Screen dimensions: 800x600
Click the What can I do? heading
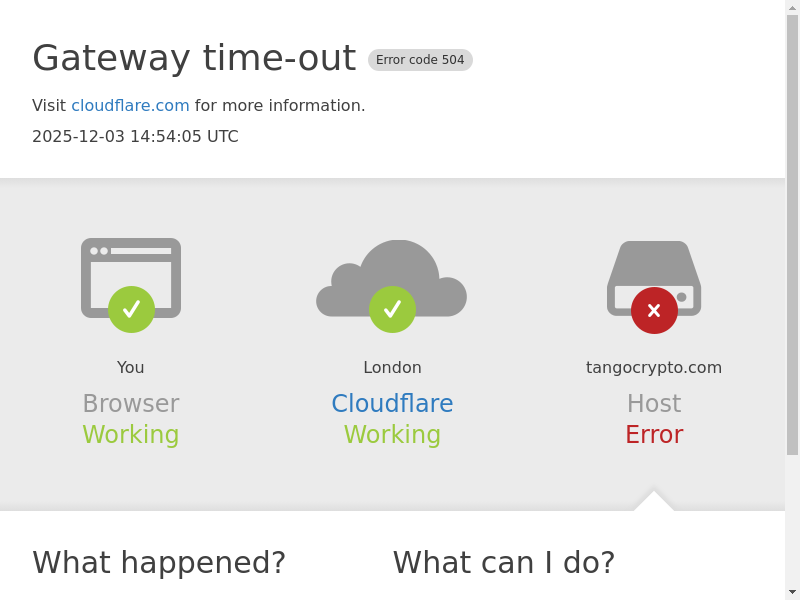click(x=504, y=563)
